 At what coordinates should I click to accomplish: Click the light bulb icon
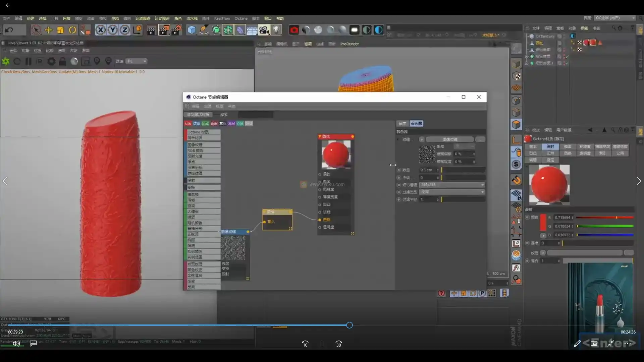pyautogui.click(x=276, y=30)
